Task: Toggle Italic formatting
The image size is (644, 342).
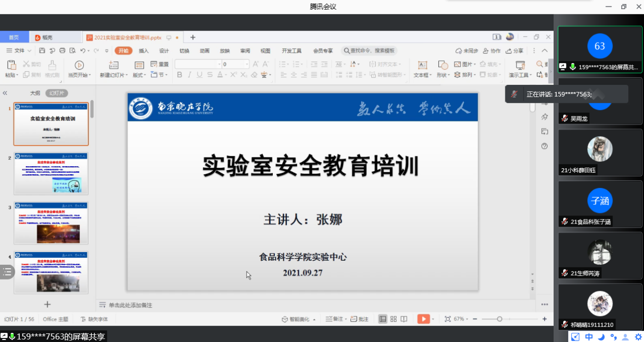Action: coord(189,75)
